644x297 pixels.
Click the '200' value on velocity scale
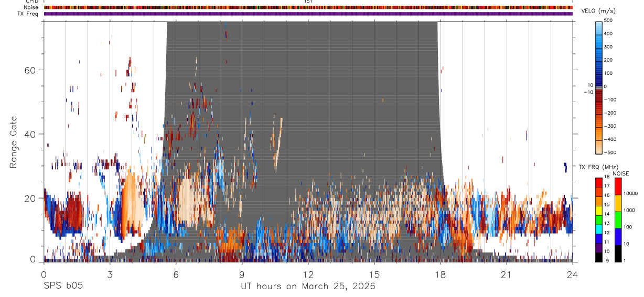[x=609, y=60]
